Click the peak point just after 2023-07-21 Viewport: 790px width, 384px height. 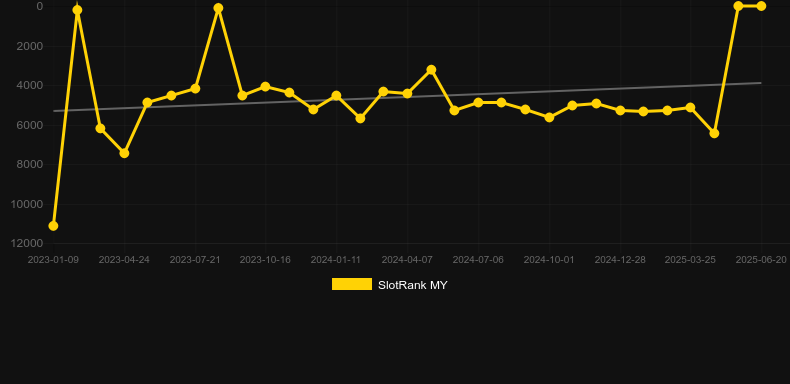pos(218,8)
